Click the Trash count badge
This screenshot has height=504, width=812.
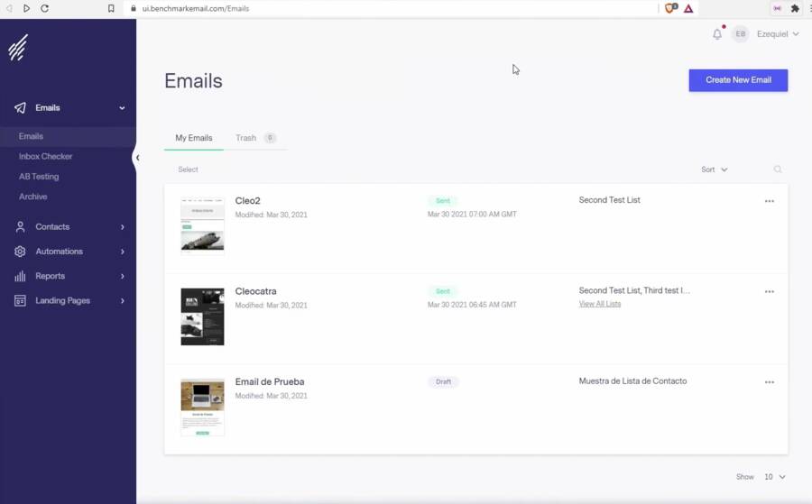tap(270, 138)
